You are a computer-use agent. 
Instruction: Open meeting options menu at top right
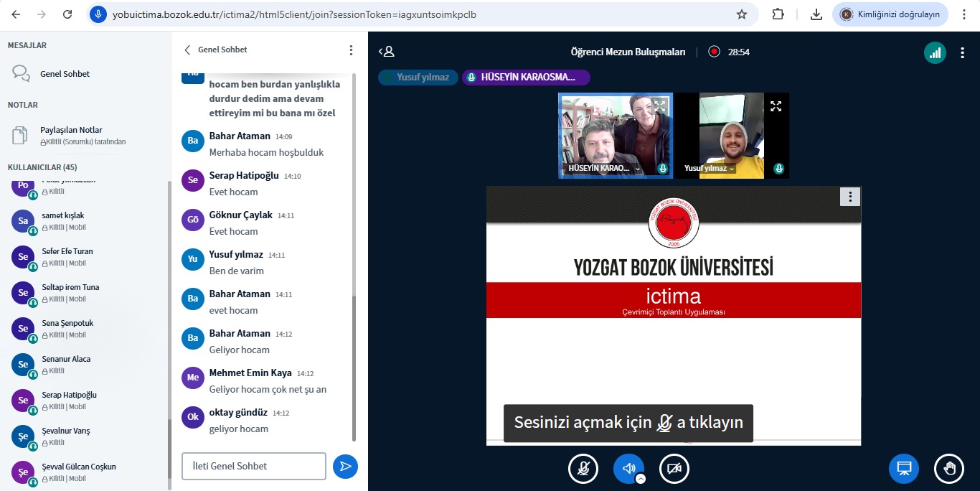pyautogui.click(x=962, y=52)
